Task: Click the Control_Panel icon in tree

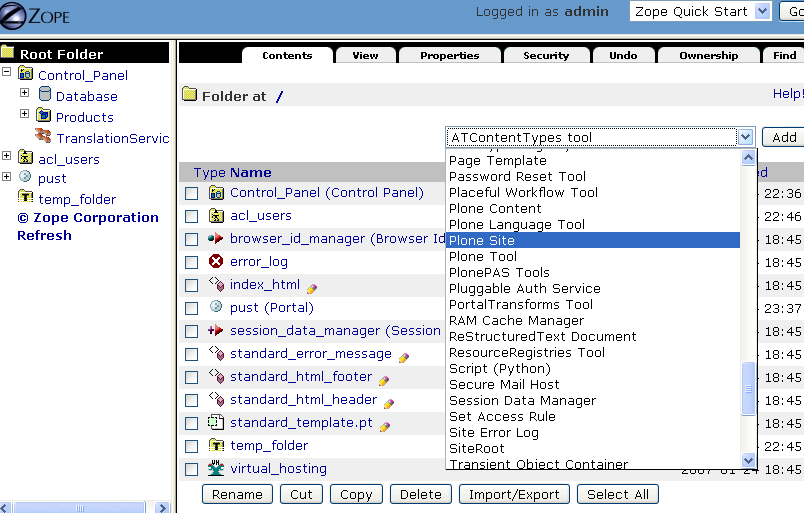Action: pos(26,73)
